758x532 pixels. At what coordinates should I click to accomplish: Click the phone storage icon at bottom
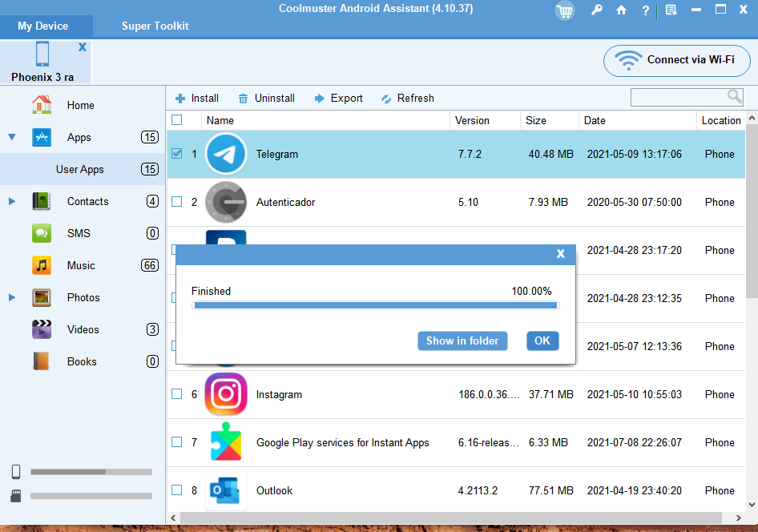tap(16, 472)
